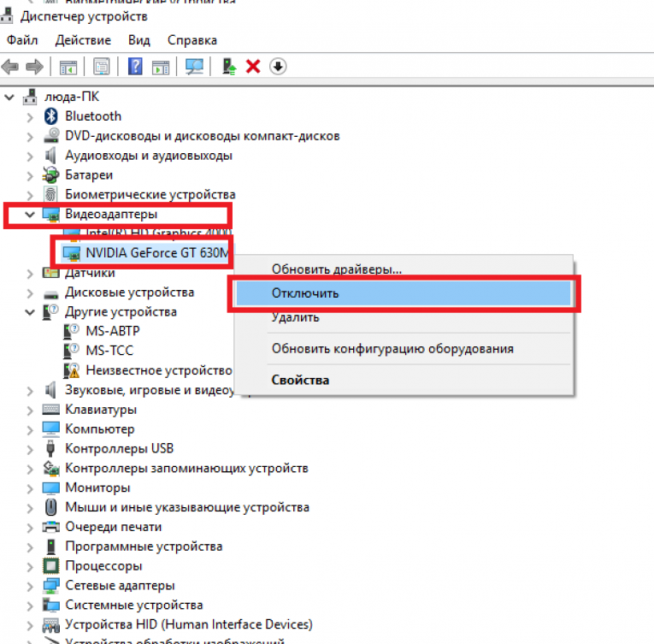654x644 pixels.
Task: Click the Устройства HID icon
Action: pyautogui.click(x=51, y=625)
